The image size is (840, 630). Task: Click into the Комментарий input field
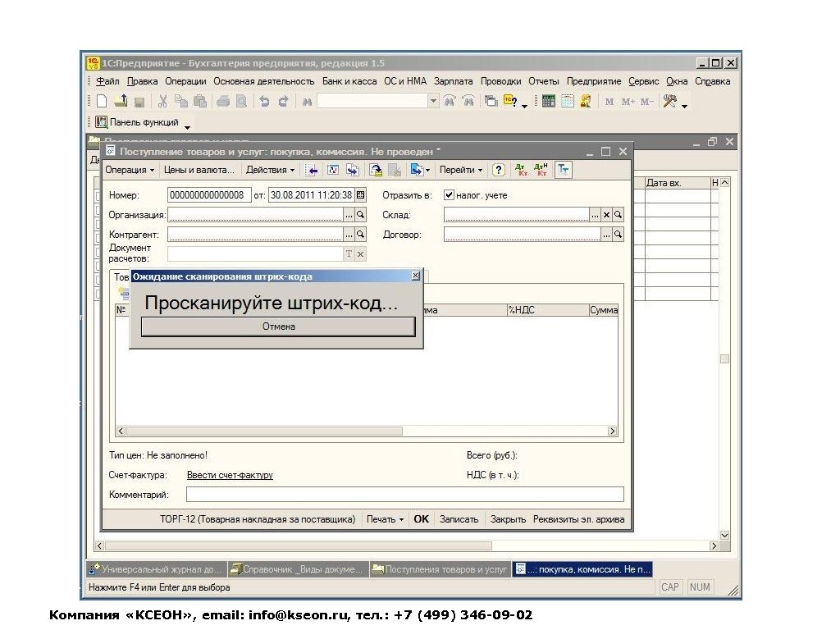[x=405, y=494]
